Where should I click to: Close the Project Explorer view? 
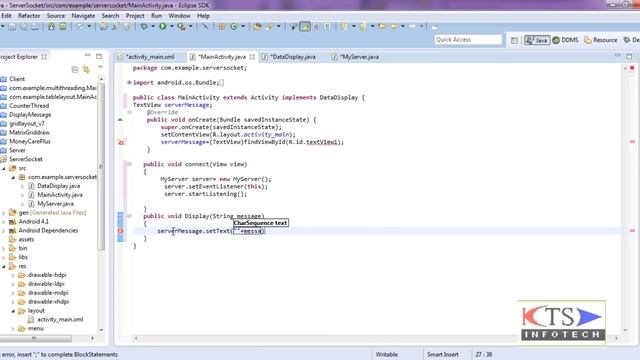(44, 57)
